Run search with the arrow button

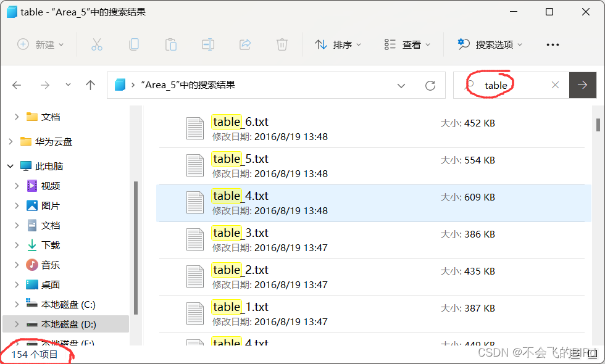pyautogui.click(x=583, y=85)
